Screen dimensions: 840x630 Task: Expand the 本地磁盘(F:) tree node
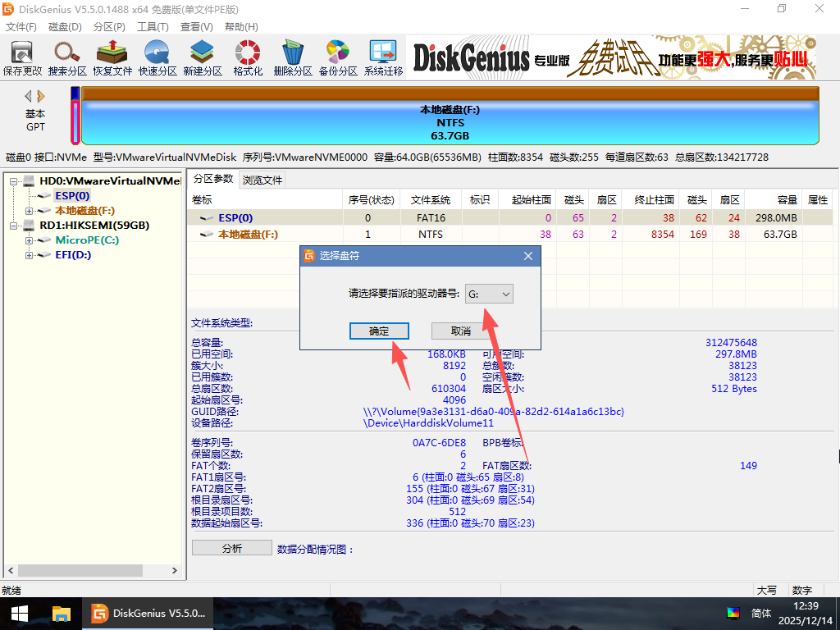[x=30, y=211]
